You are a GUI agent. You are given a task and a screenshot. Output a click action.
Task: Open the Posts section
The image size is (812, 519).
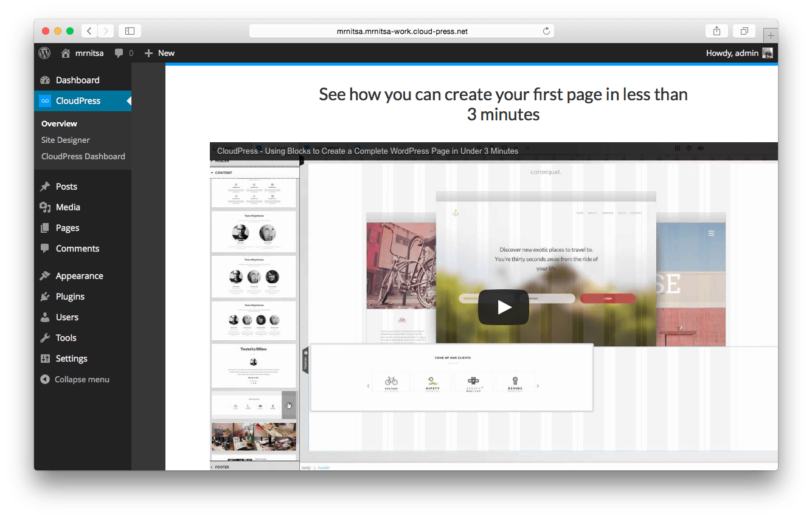coord(66,187)
